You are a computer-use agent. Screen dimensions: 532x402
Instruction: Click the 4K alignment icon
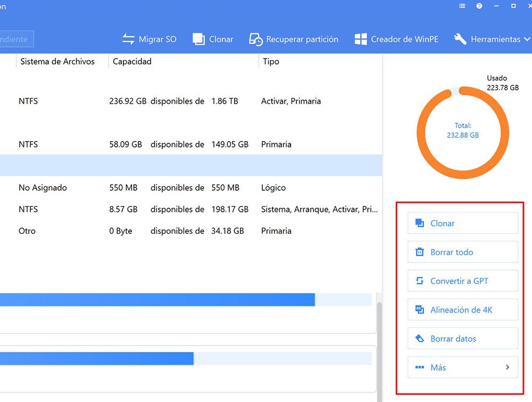coord(420,310)
